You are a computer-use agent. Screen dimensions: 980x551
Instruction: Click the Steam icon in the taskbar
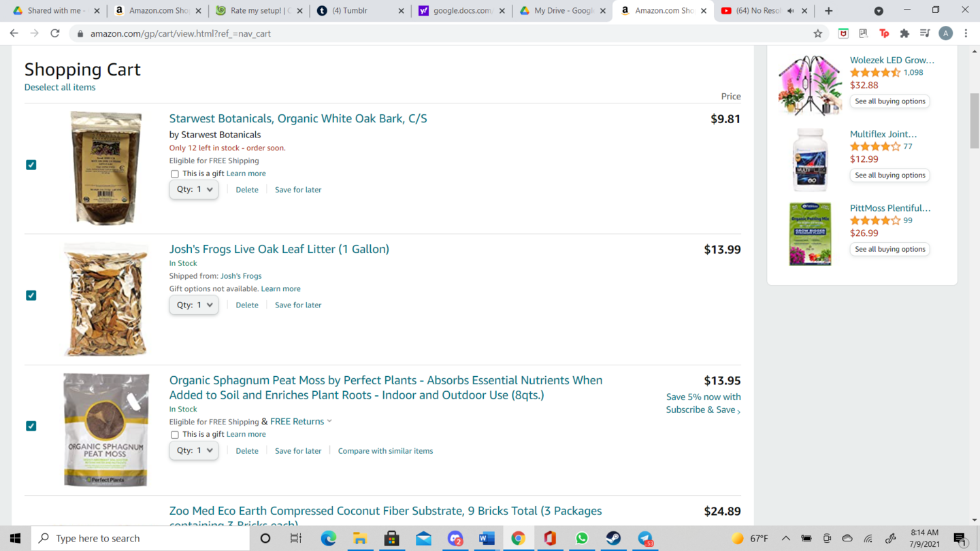613,538
